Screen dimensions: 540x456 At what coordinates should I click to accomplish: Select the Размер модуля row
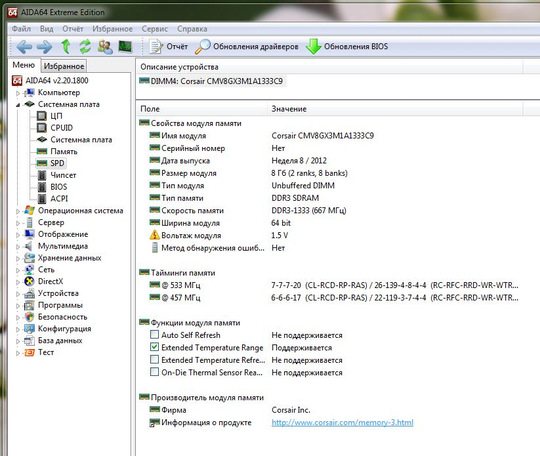[x=248, y=173]
